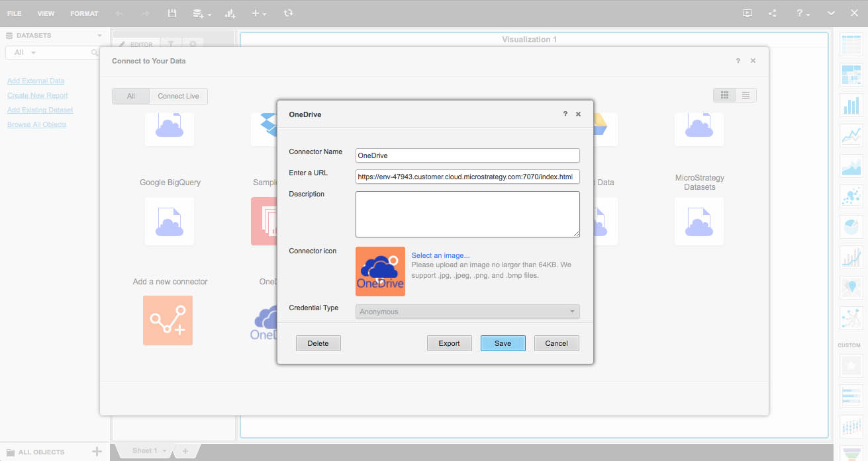Select the custom horizontal bars visualization icon
868x461 pixels.
click(x=850, y=396)
